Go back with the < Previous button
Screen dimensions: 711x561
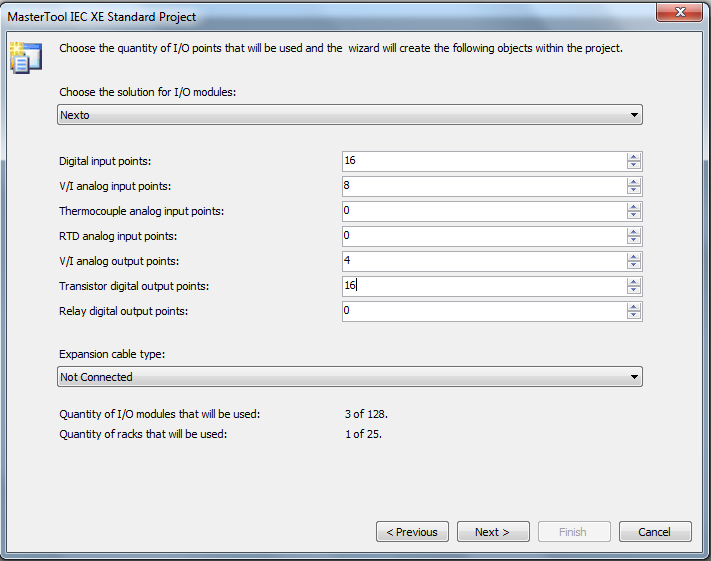[412, 532]
